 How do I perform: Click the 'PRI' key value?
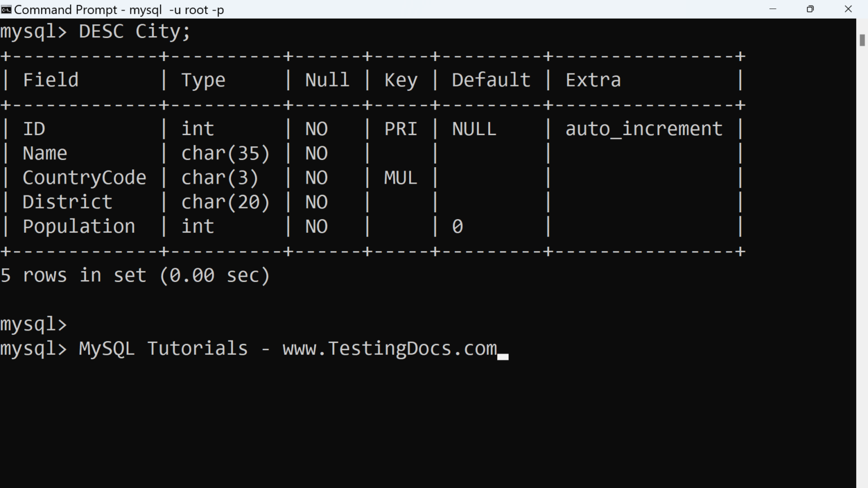tap(401, 129)
